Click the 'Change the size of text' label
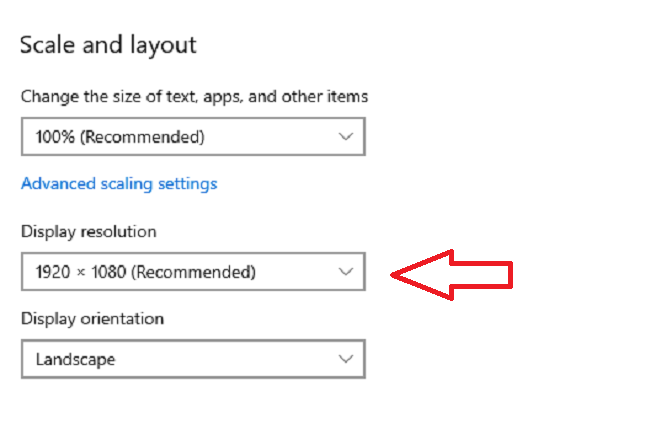The image size is (650, 424). pyautogui.click(x=194, y=97)
